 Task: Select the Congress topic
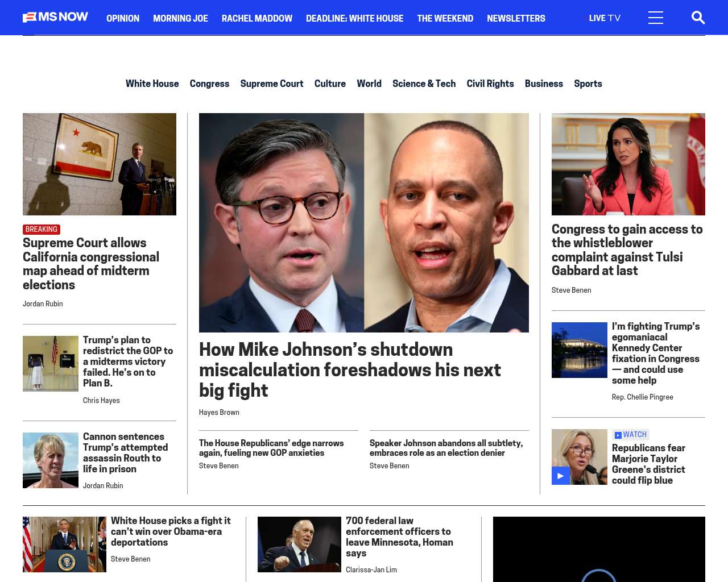tap(209, 84)
